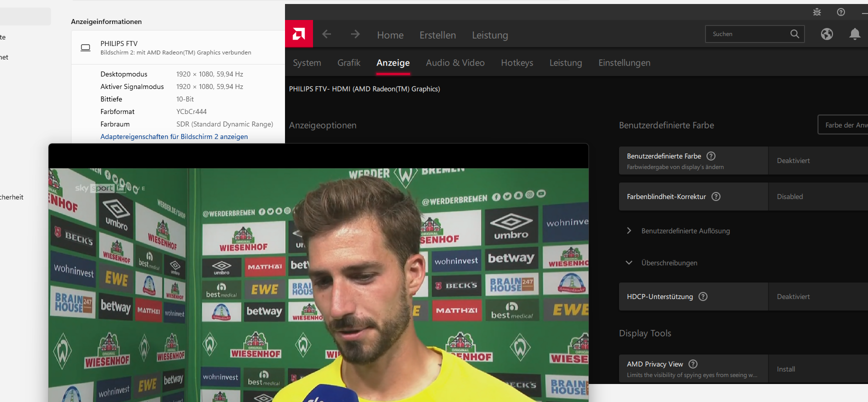Click the search magnifier icon

point(794,34)
